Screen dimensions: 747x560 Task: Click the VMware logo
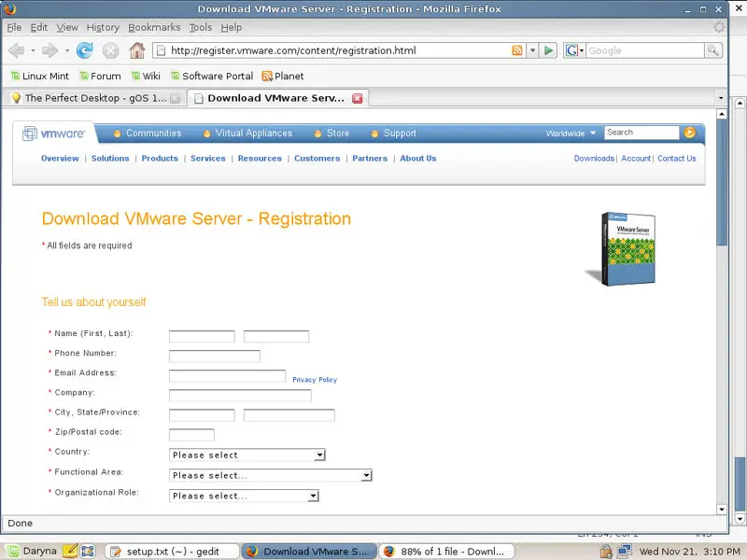(54, 133)
